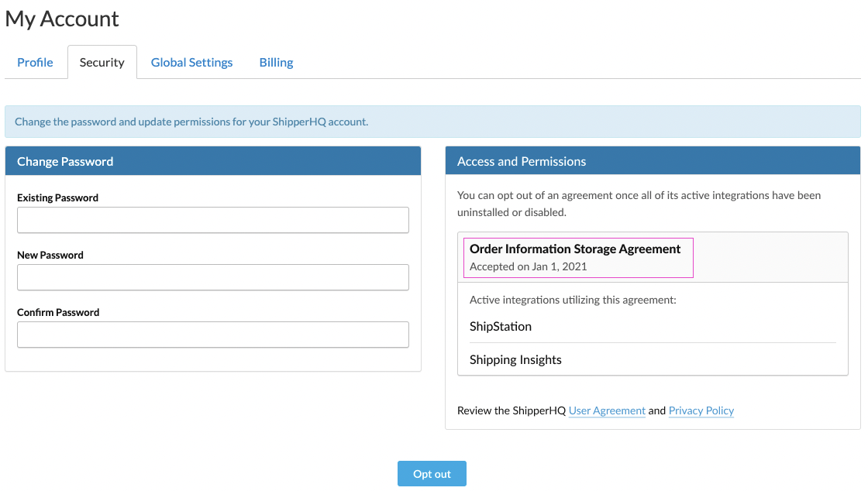Image resolution: width=868 pixels, height=491 pixels.
Task: Click the Existing Password input field
Action: coord(212,220)
